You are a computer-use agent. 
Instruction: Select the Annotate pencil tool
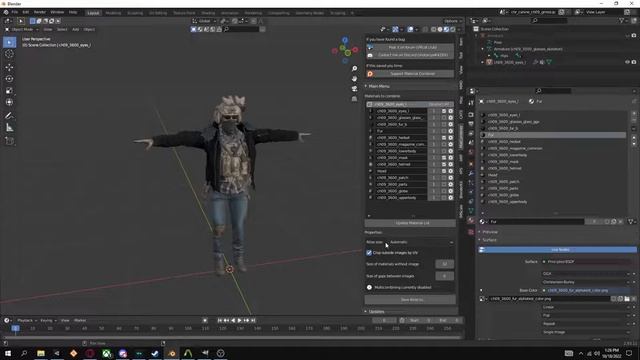pyautogui.click(x=9, y=116)
